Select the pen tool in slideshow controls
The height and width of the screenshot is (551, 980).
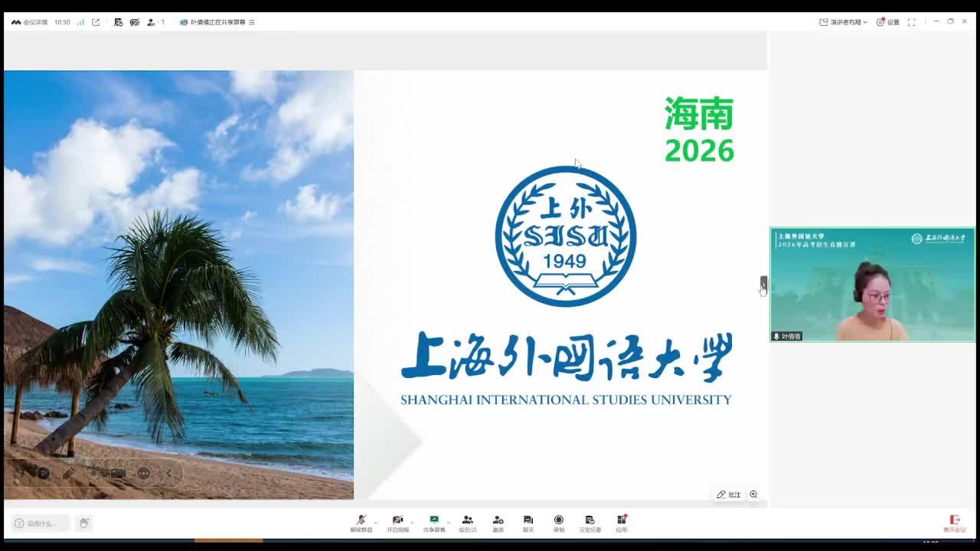tap(68, 474)
